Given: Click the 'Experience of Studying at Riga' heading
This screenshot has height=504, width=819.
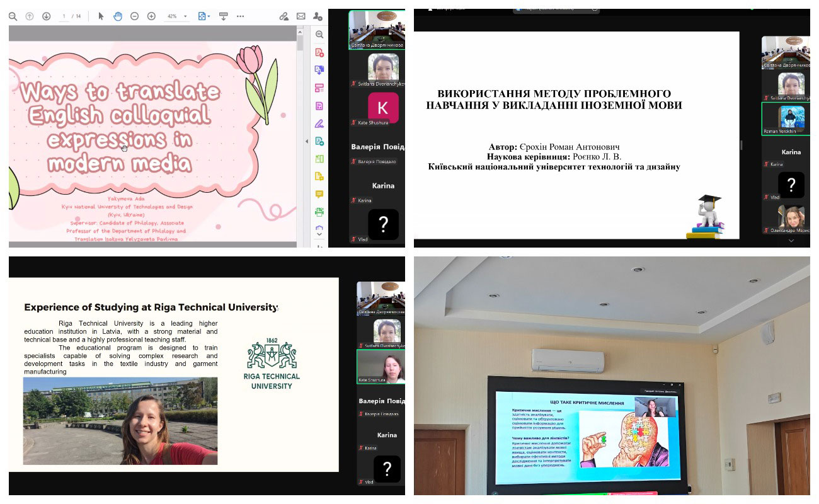Looking at the screenshot, I should [x=151, y=307].
